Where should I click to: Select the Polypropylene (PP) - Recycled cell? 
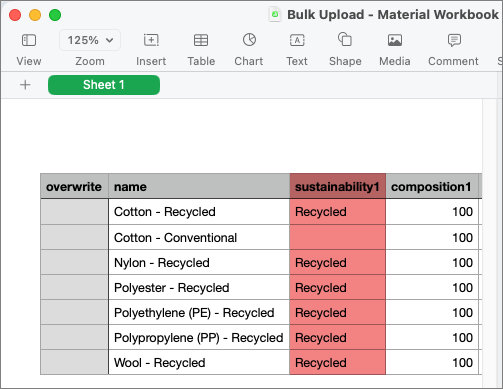click(199, 337)
